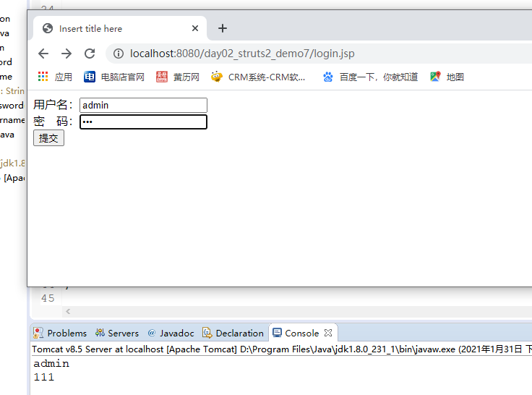Click the Baidu paw bookmark icon
Screen dimensions: 532x395
tap(327, 77)
